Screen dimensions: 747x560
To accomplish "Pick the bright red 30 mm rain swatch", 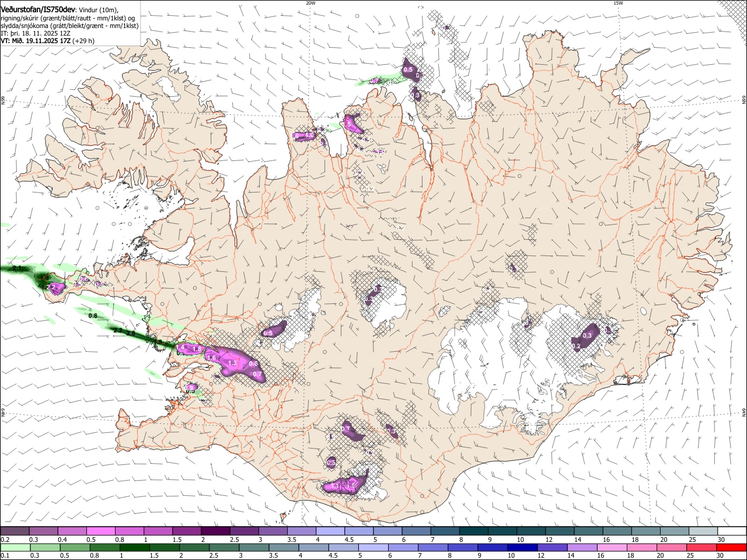I will 731,548.
